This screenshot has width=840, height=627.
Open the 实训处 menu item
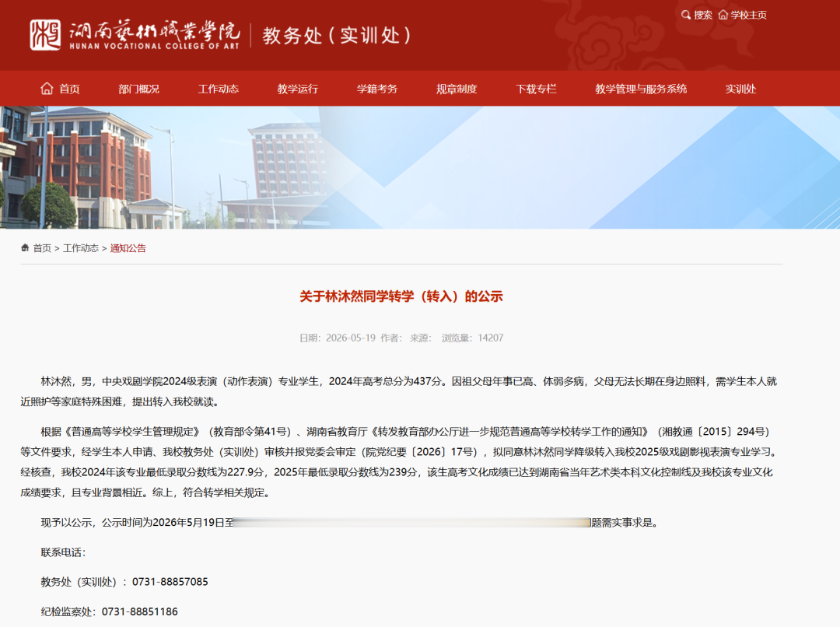(x=740, y=89)
